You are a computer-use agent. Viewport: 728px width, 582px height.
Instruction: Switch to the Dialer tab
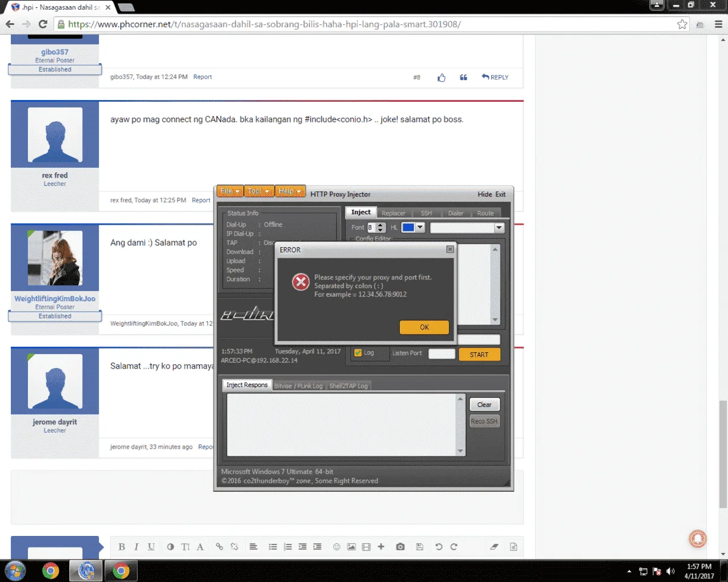[x=456, y=213]
